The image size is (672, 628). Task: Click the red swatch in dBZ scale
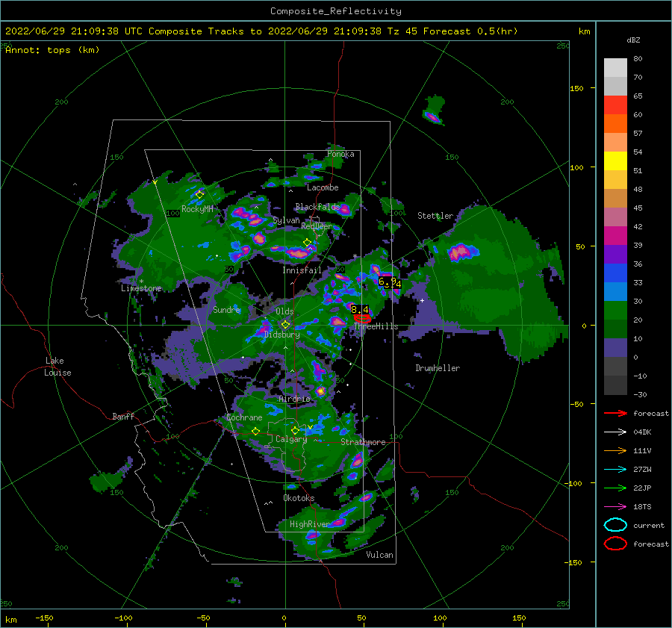coord(615,105)
